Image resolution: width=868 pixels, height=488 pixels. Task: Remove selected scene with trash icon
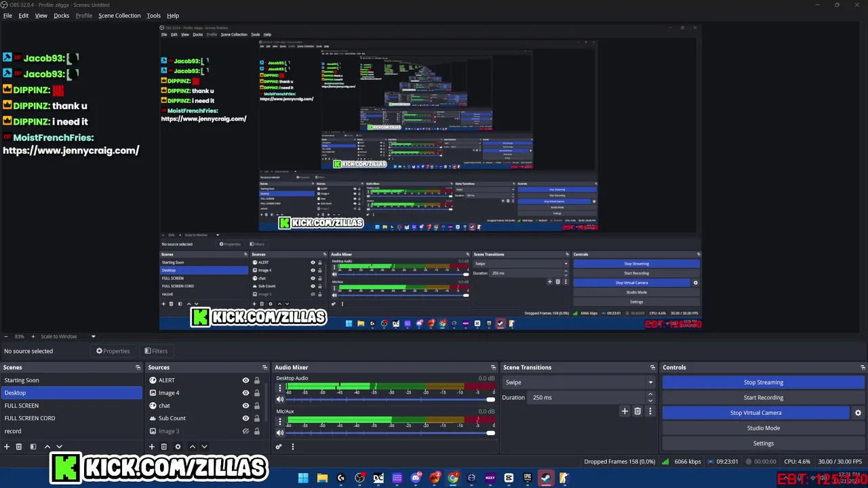pyautogui.click(x=19, y=447)
